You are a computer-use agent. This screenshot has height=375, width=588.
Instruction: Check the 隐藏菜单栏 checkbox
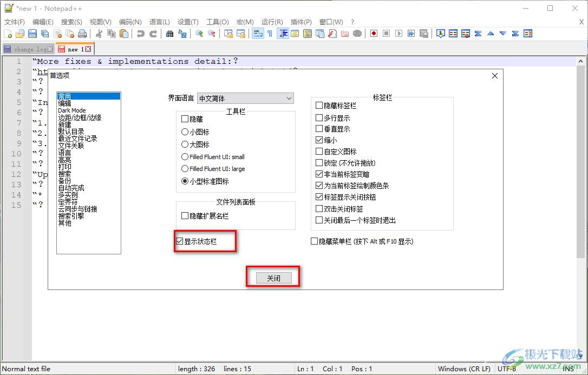pyautogui.click(x=314, y=241)
